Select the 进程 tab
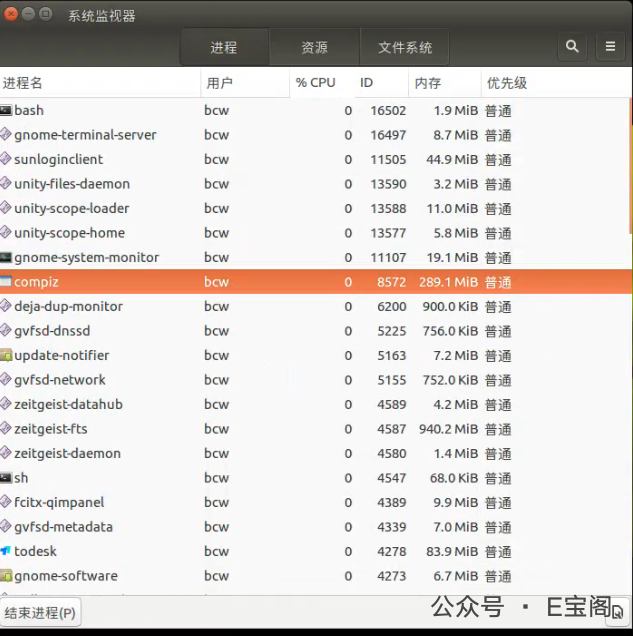 pyautogui.click(x=224, y=47)
